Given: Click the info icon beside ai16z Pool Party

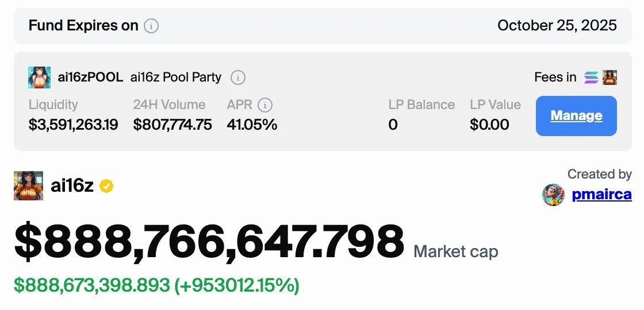Looking at the screenshot, I should click(238, 77).
